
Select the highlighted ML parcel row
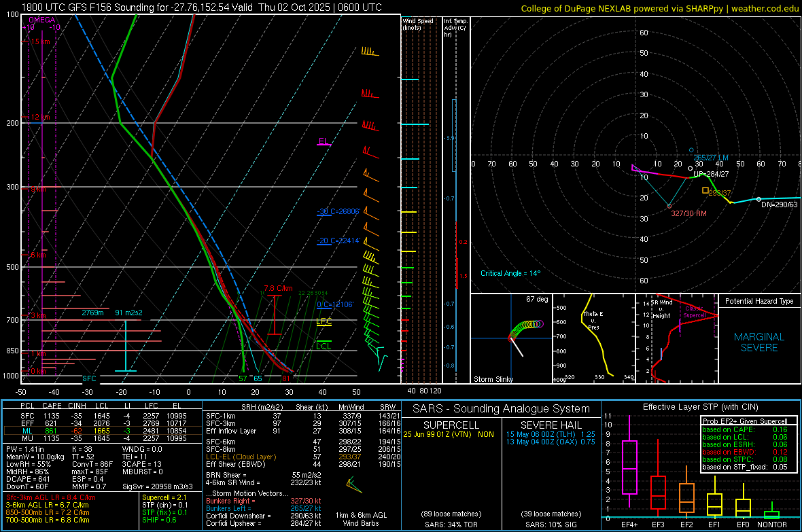click(103, 431)
